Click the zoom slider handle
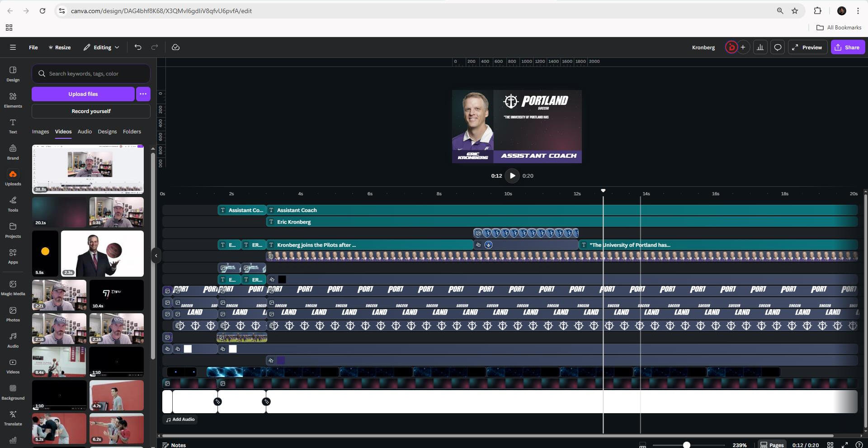Image resolution: width=868 pixels, height=448 pixels. 686,445
